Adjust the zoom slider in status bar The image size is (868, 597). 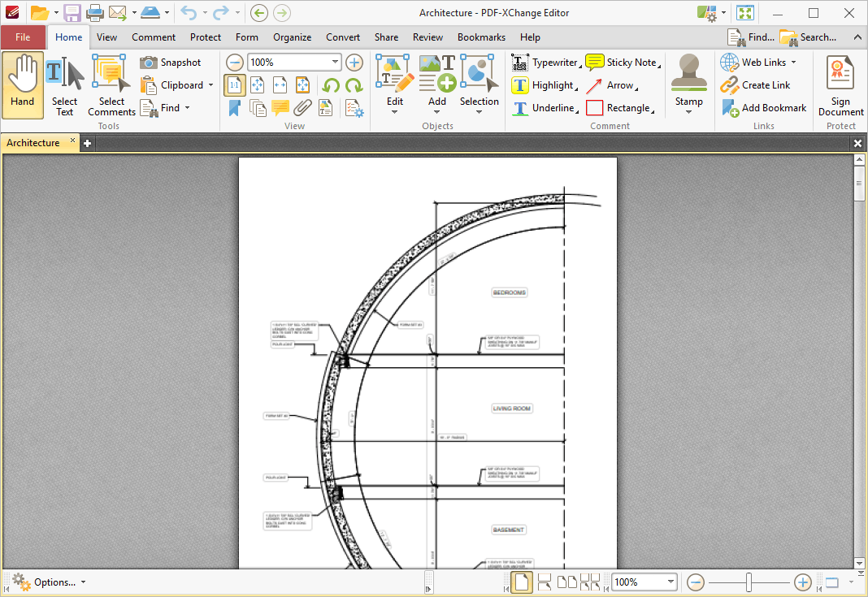[x=749, y=582]
